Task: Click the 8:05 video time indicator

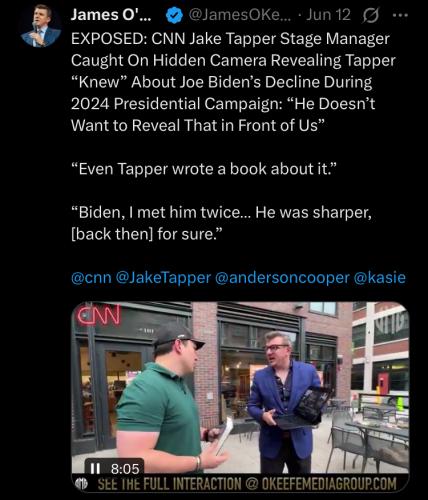Action: tap(125, 469)
